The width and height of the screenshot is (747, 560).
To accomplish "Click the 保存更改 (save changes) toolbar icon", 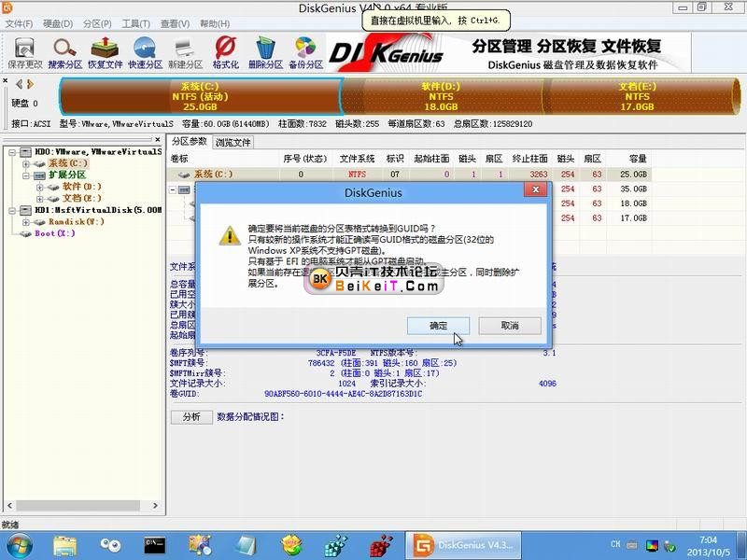I will tap(25, 53).
